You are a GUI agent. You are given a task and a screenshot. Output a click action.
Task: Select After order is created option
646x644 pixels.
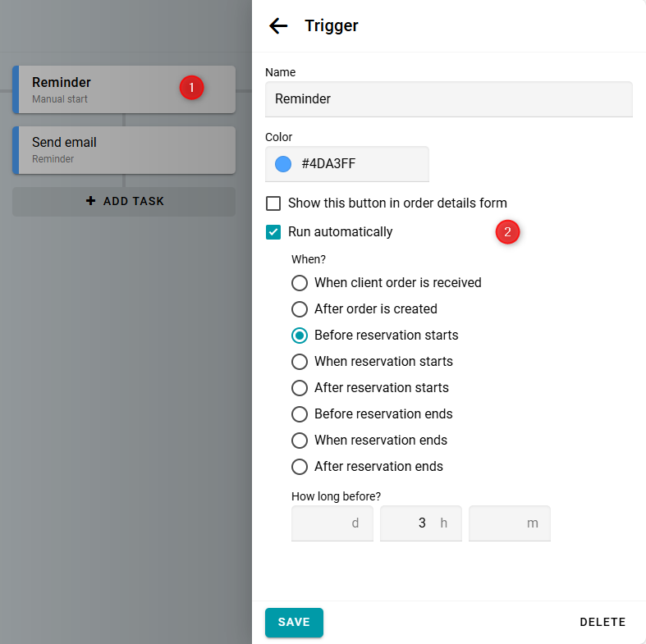click(x=300, y=309)
